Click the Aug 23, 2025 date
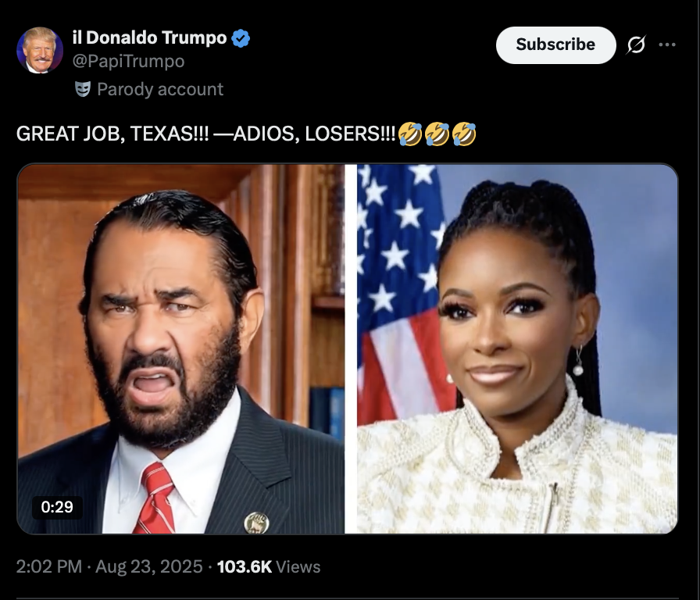Image resolution: width=700 pixels, height=600 pixels. tap(149, 566)
